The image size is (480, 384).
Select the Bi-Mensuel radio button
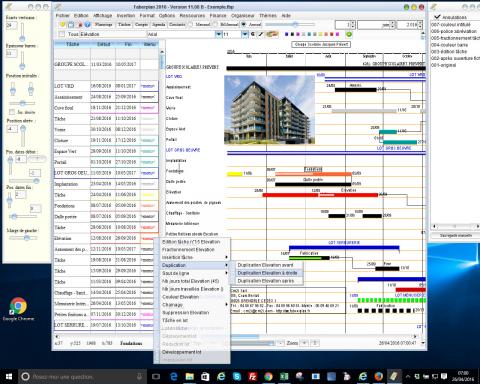215,24
